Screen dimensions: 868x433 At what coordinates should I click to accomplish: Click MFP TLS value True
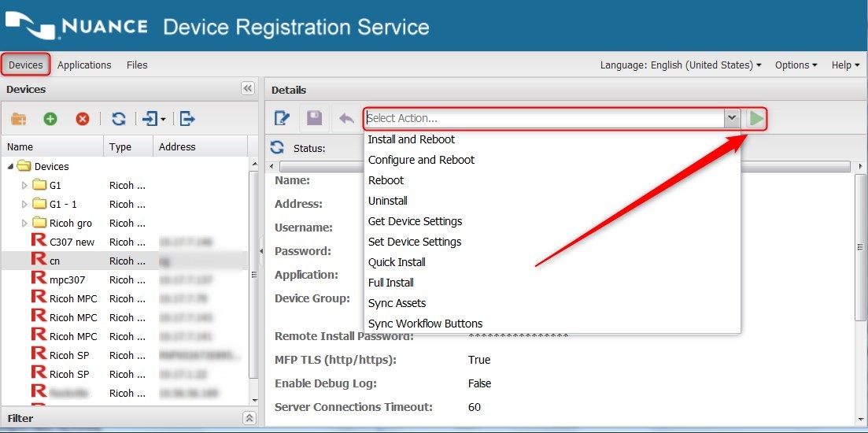point(478,360)
